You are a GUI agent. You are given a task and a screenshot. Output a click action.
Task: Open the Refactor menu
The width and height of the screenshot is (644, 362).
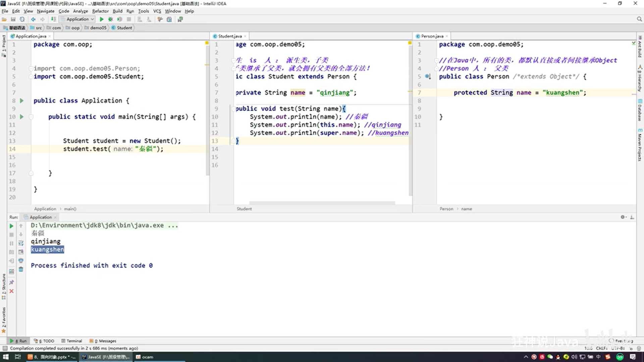(100, 11)
